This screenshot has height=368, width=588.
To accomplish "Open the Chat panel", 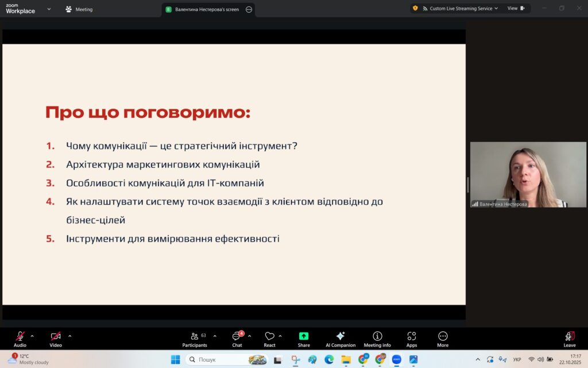I will pos(237,338).
